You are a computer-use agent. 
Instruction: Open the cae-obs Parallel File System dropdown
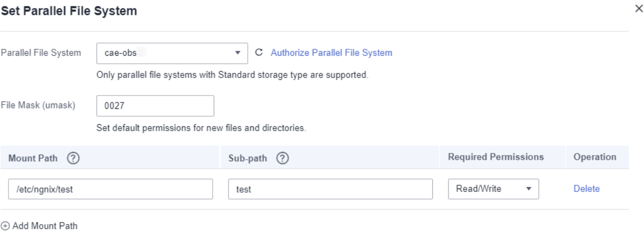[164, 53]
